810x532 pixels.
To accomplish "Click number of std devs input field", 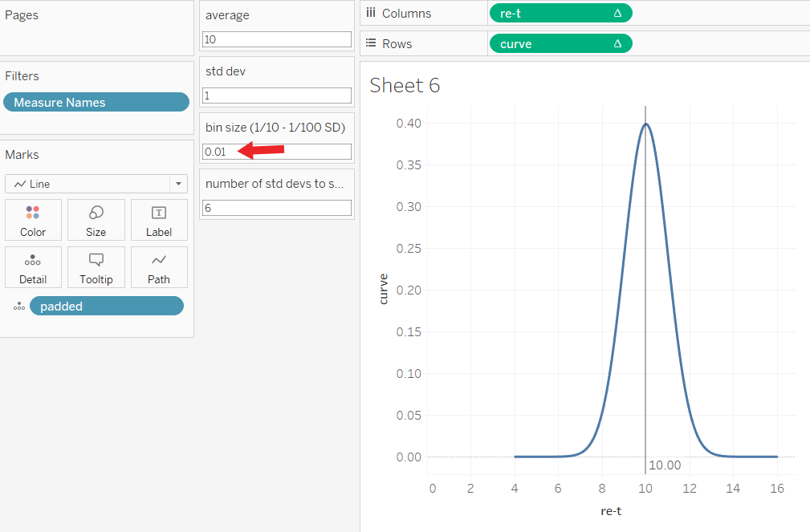I will click(277, 208).
